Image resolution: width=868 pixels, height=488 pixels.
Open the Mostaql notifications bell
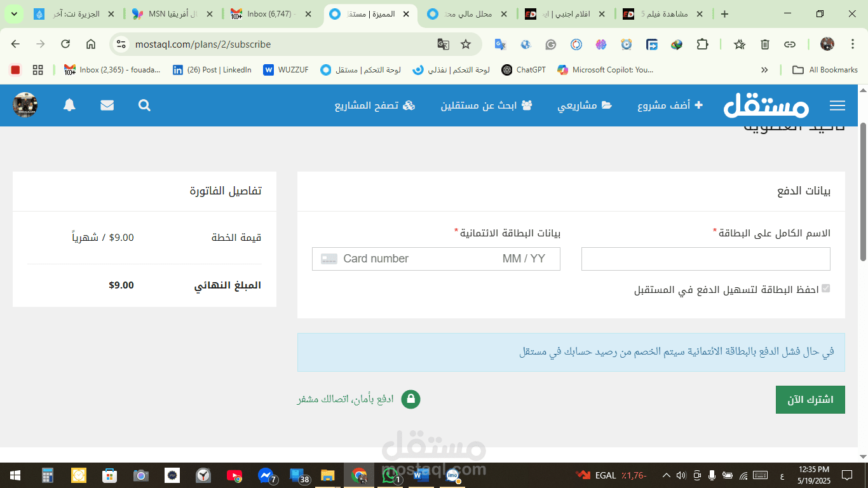(x=69, y=105)
